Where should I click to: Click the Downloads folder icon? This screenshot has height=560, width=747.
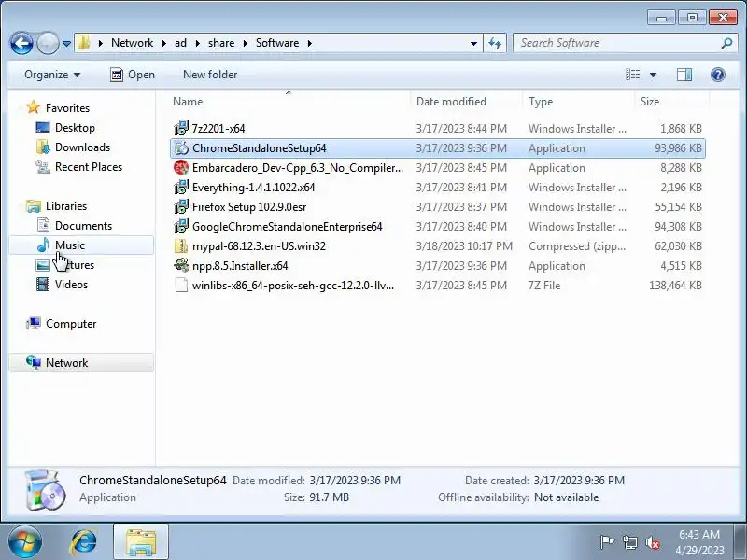(43, 147)
